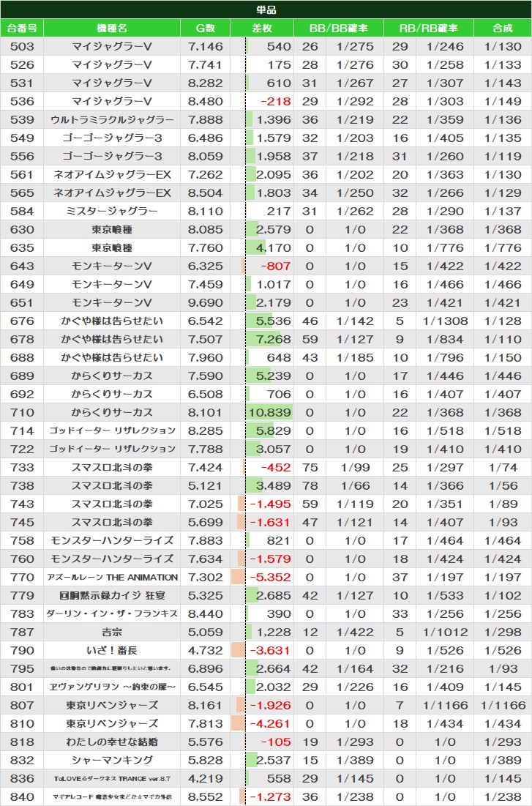Select the 7,146 games cell
532x806 pixels.
tap(206, 46)
